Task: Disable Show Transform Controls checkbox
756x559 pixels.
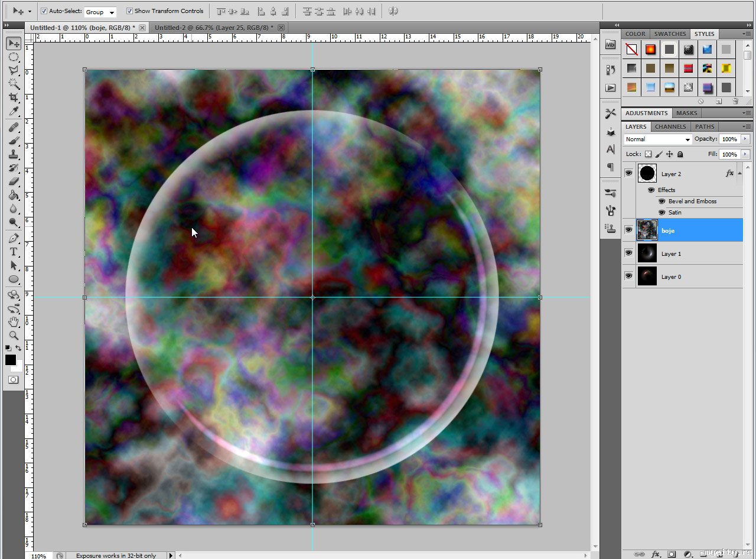Action: [x=129, y=11]
